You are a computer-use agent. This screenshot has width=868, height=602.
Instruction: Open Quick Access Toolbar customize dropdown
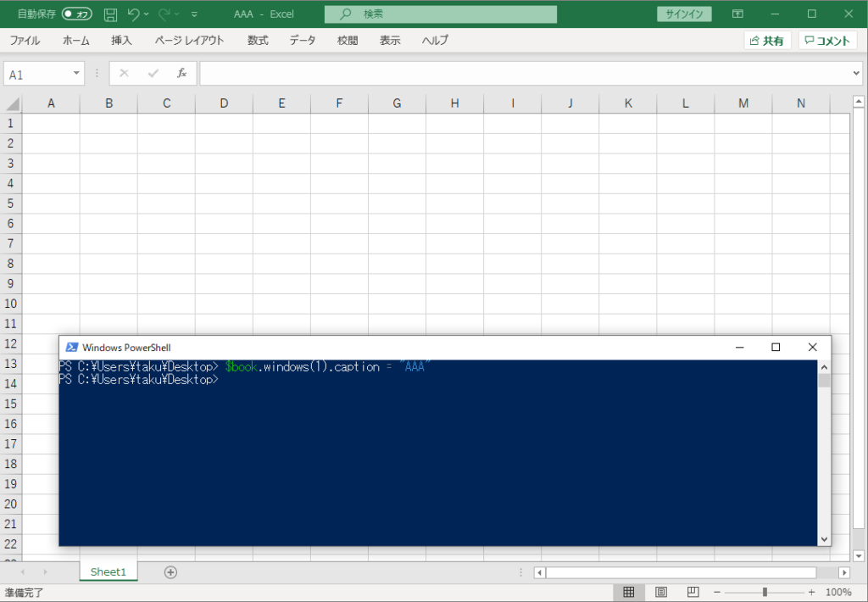click(195, 14)
